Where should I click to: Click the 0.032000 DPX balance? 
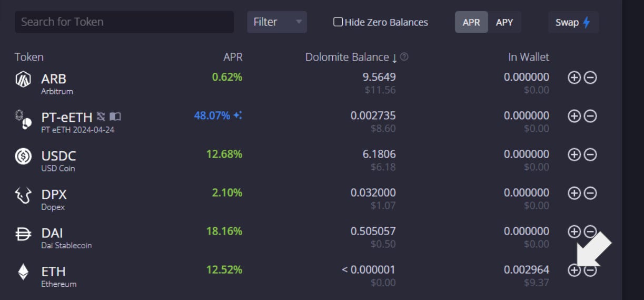(373, 193)
